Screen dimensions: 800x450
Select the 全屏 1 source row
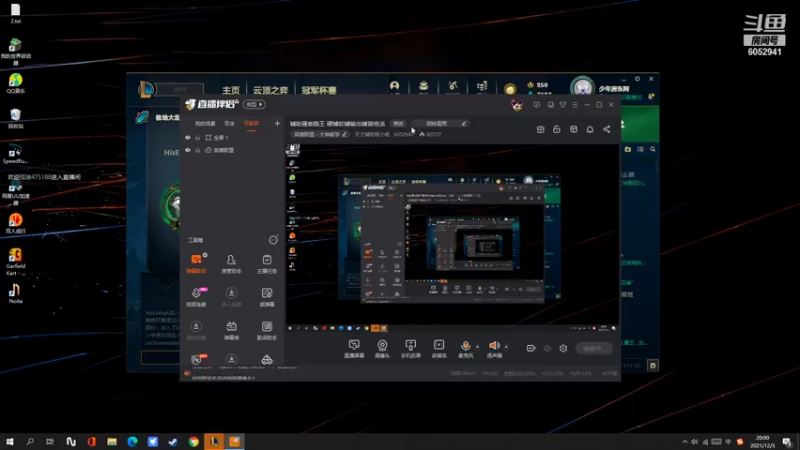tap(232, 138)
